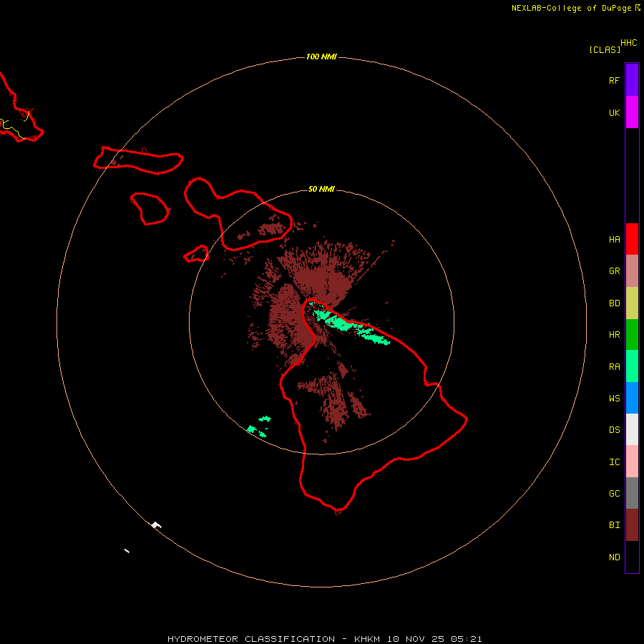Click the BI brown legend swatch
This screenshot has width=644, height=644.
pos(632,525)
